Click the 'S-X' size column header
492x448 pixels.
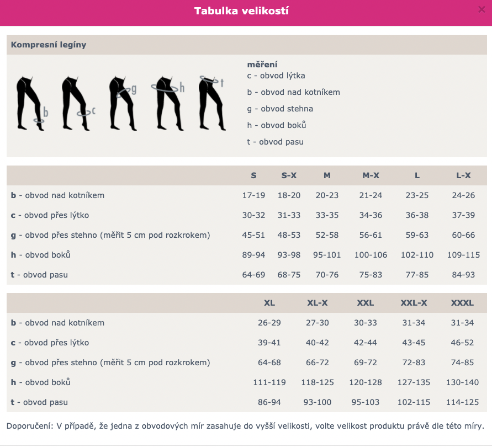(x=289, y=175)
